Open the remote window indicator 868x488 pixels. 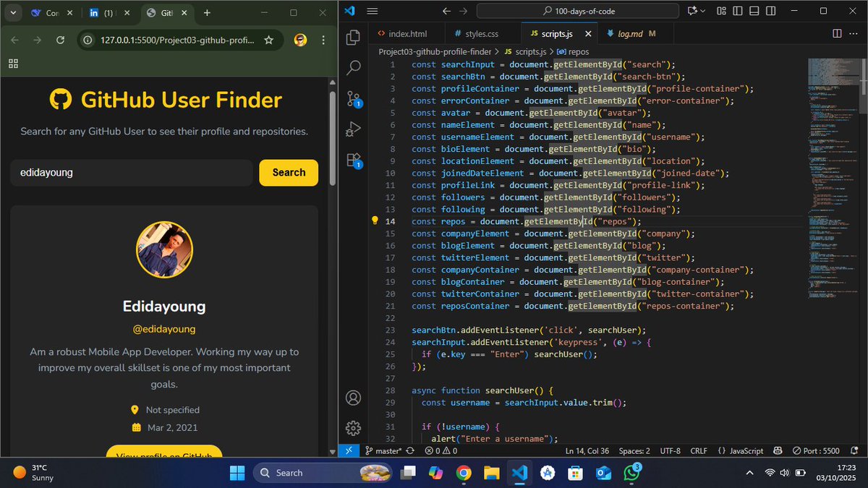coord(349,450)
